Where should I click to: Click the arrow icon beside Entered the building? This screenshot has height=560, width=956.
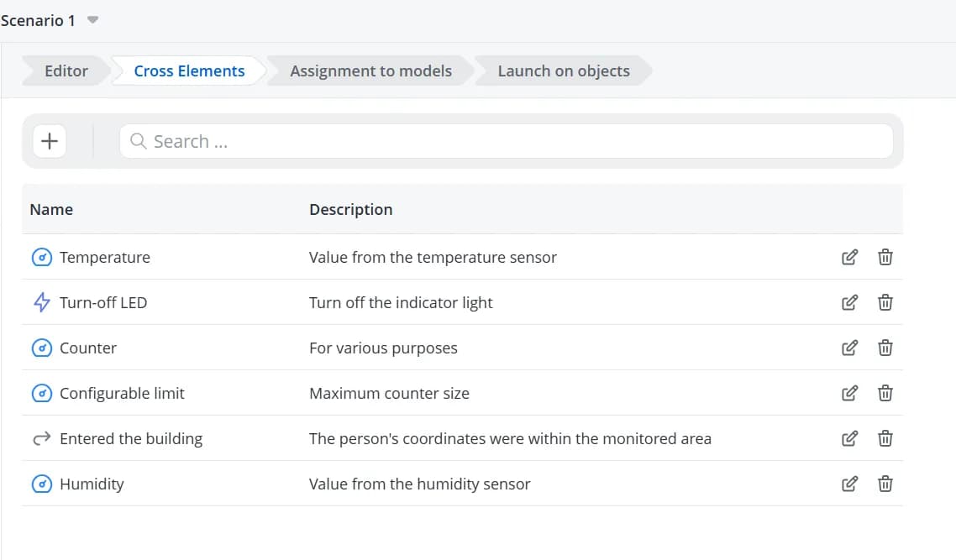(x=41, y=438)
